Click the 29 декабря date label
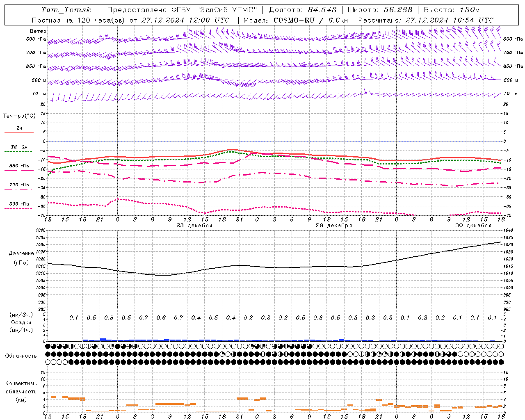The height and width of the screenshot is (420, 525). coord(333,226)
